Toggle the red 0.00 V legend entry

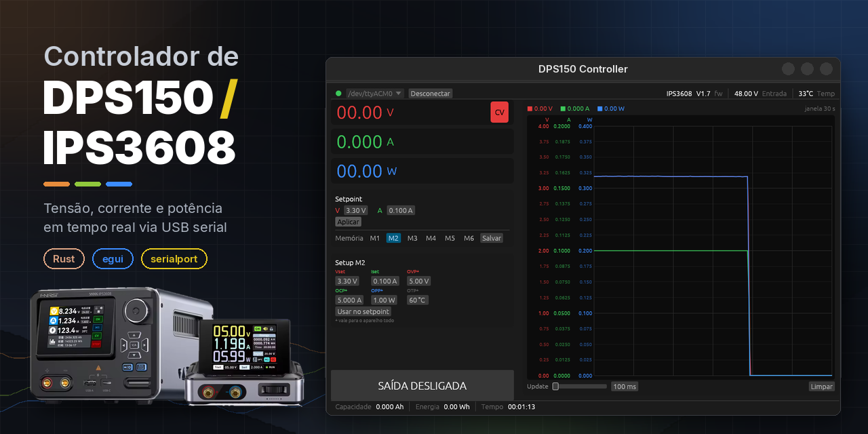(540, 108)
